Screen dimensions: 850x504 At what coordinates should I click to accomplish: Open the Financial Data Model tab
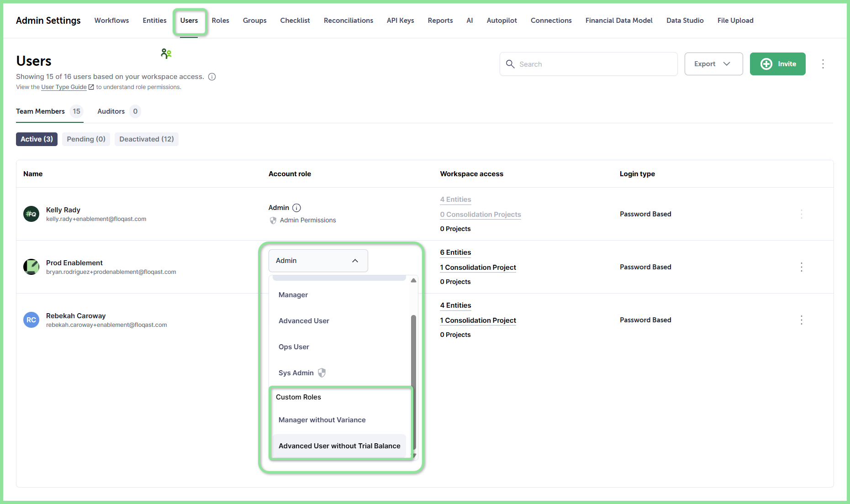click(619, 21)
